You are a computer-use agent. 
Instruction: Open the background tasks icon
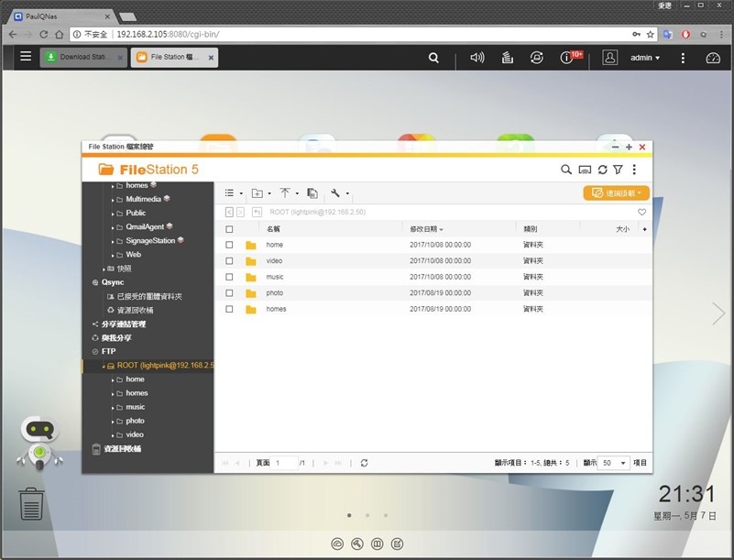click(508, 58)
